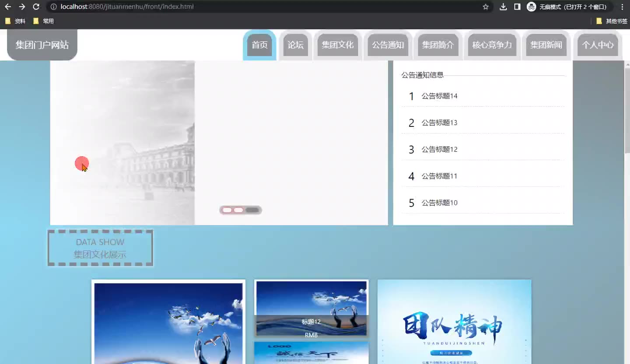Expand the 其他书签 folder
Screen dimensions: 630x364
point(612,21)
